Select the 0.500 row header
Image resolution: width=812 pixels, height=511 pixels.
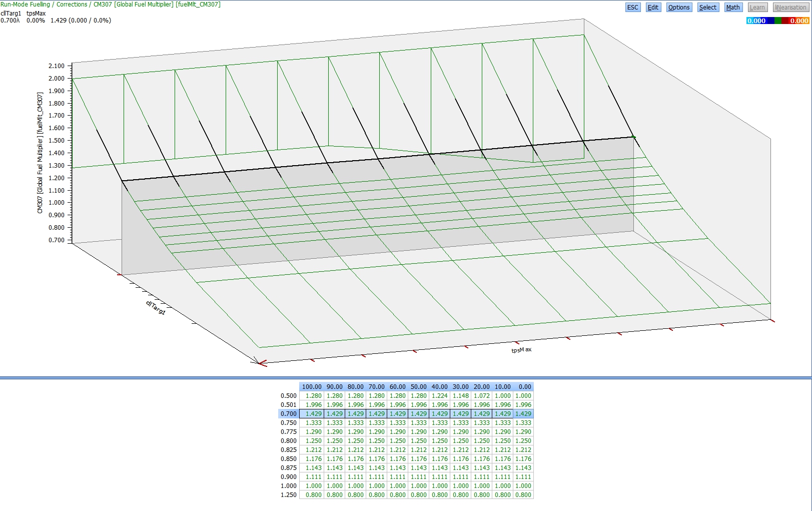pos(289,396)
